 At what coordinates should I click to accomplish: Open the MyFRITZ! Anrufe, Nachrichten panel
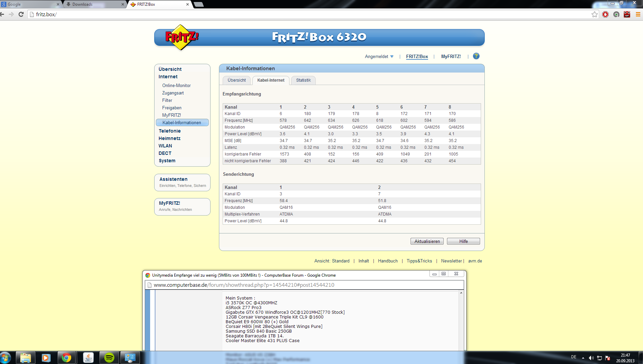click(x=183, y=206)
